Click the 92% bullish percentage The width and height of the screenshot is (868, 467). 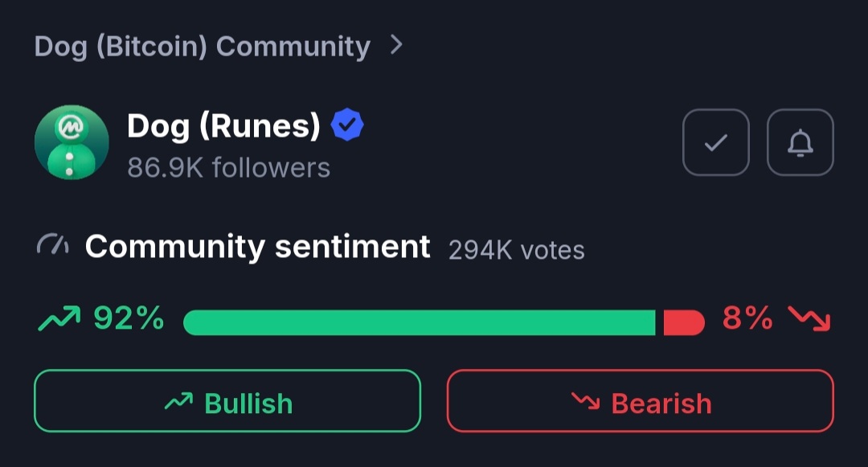coord(129,320)
